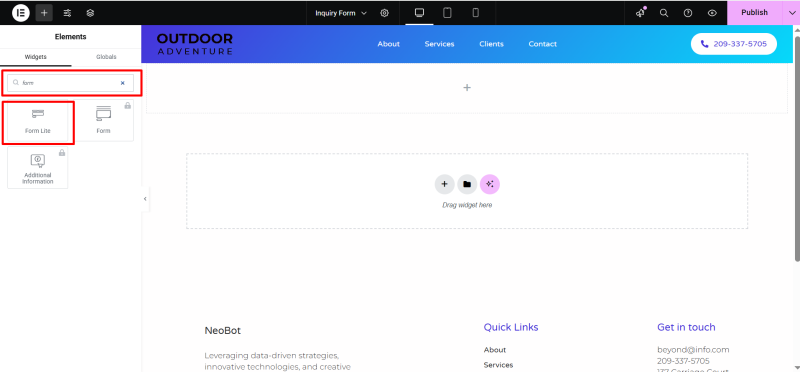Click the Elements panel title

(x=70, y=37)
